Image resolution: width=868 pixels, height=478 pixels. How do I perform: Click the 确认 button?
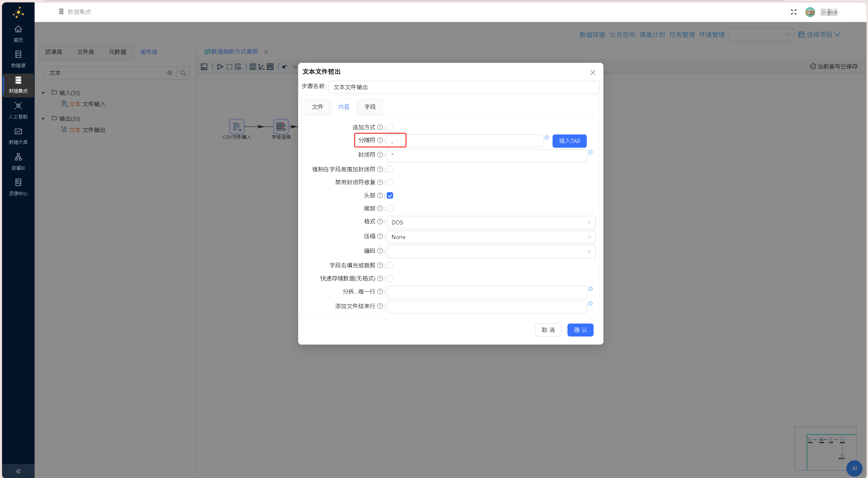pyautogui.click(x=580, y=330)
